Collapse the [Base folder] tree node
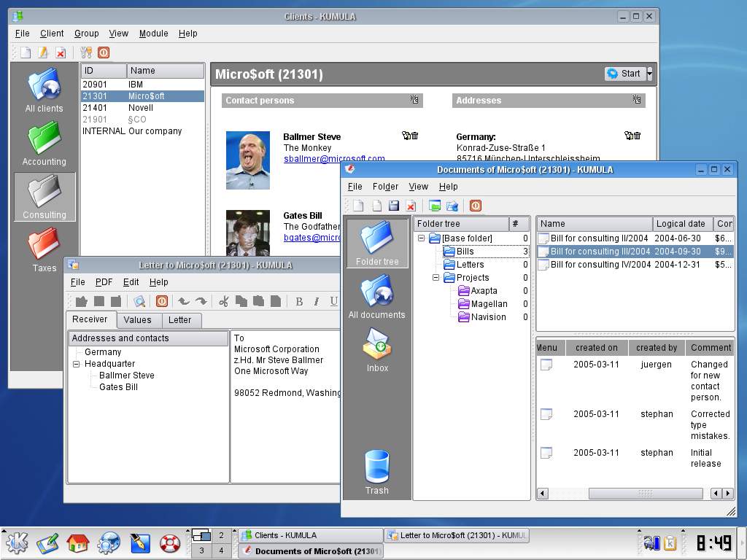 click(421, 238)
